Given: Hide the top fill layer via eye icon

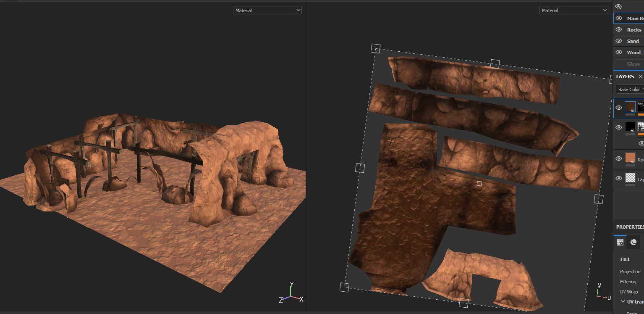Looking at the screenshot, I should click(618, 108).
